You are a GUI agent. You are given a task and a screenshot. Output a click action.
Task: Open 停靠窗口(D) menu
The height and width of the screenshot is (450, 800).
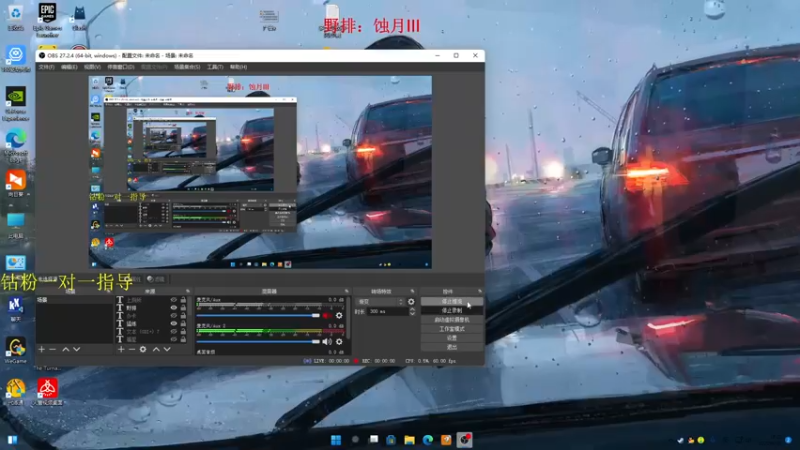120,67
